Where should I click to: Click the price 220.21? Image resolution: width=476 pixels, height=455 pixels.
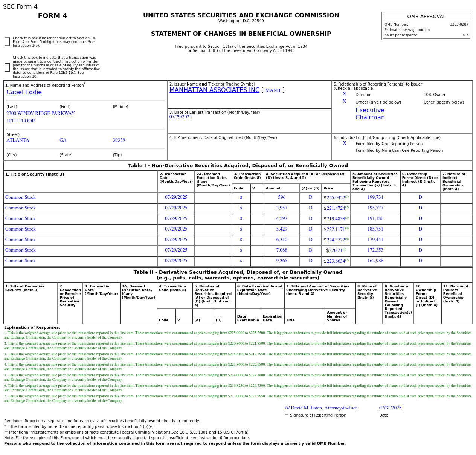click(x=336, y=250)
